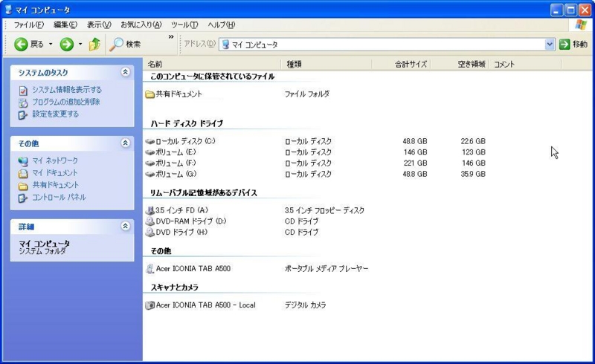Go up one folder level
This screenshot has width=595, height=364.
click(x=94, y=45)
